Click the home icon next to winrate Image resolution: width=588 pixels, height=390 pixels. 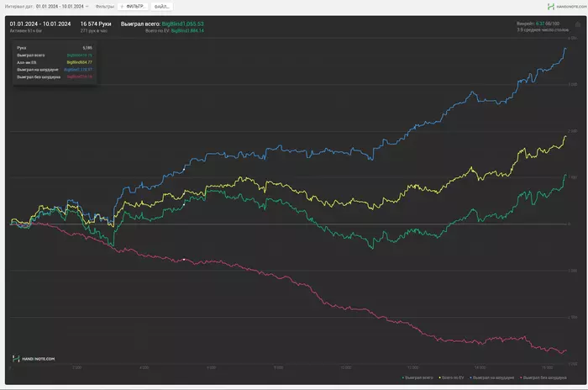tap(578, 24)
